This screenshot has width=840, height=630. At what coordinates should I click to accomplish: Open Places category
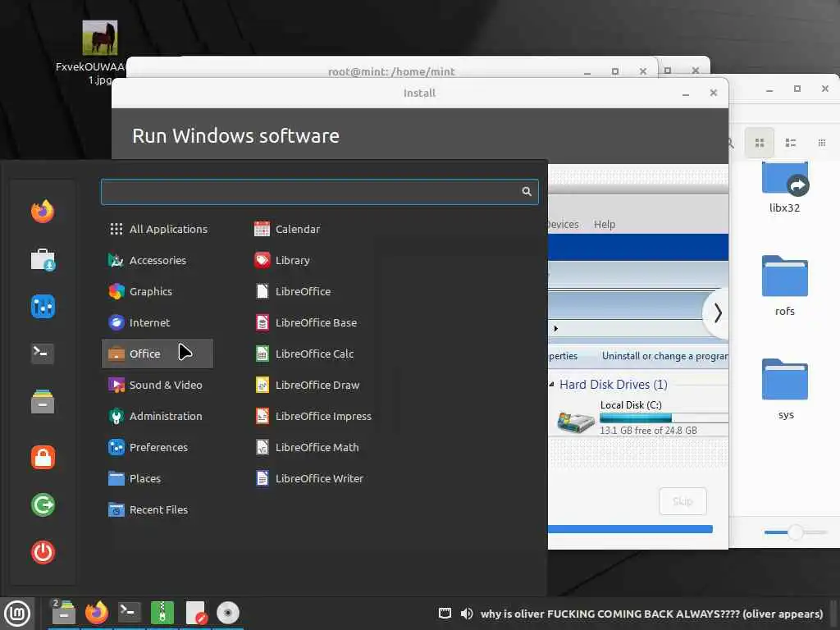pyautogui.click(x=157, y=478)
